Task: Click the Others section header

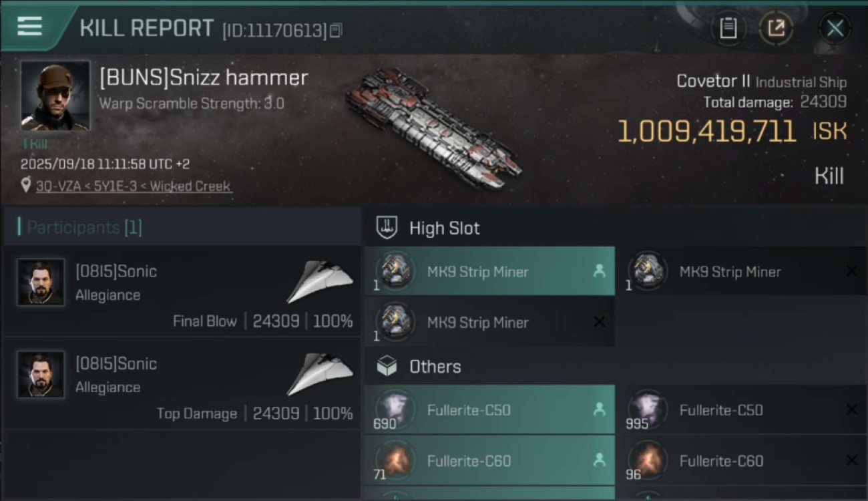Action: tap(435, 367)
